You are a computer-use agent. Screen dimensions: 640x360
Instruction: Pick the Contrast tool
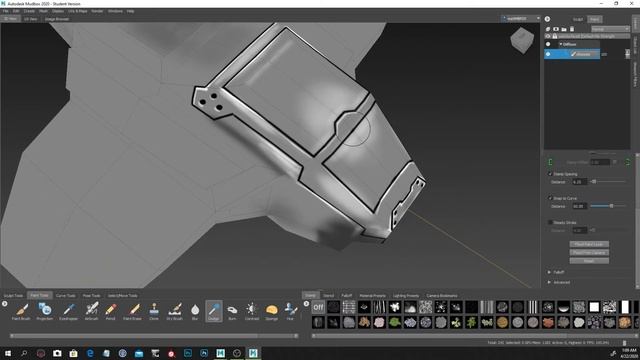coord(252,311)
